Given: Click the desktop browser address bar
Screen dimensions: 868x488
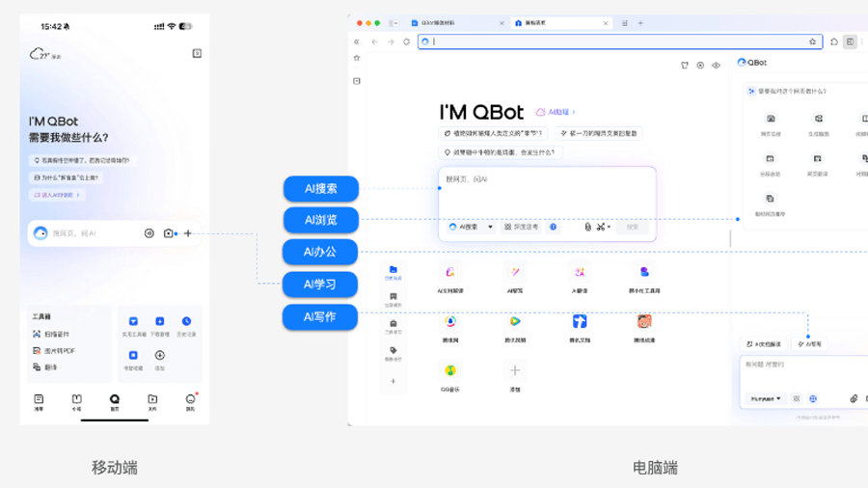Looking at the screenshot, I should 619,41.
